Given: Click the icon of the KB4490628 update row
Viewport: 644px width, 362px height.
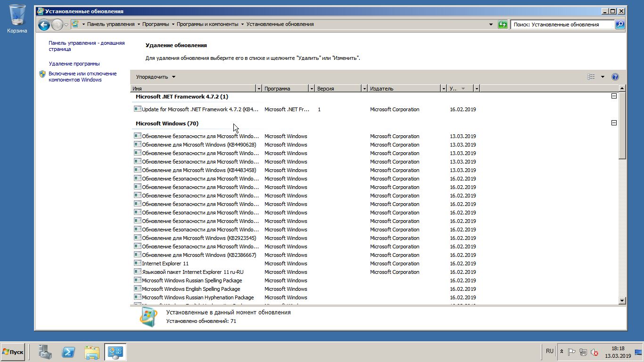Looking at the screenshot, I should point(138,144).
